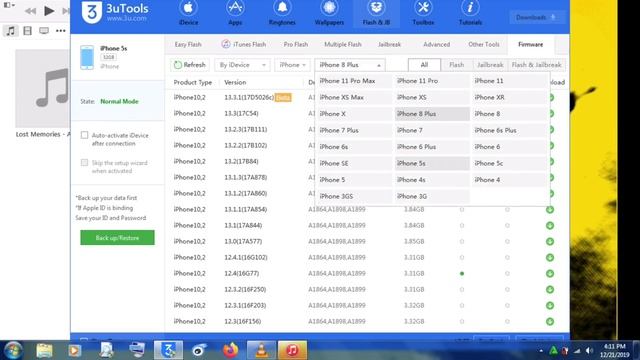
Task: Download firmware 13.0(17A577)
Action: (x=550, y=241)
